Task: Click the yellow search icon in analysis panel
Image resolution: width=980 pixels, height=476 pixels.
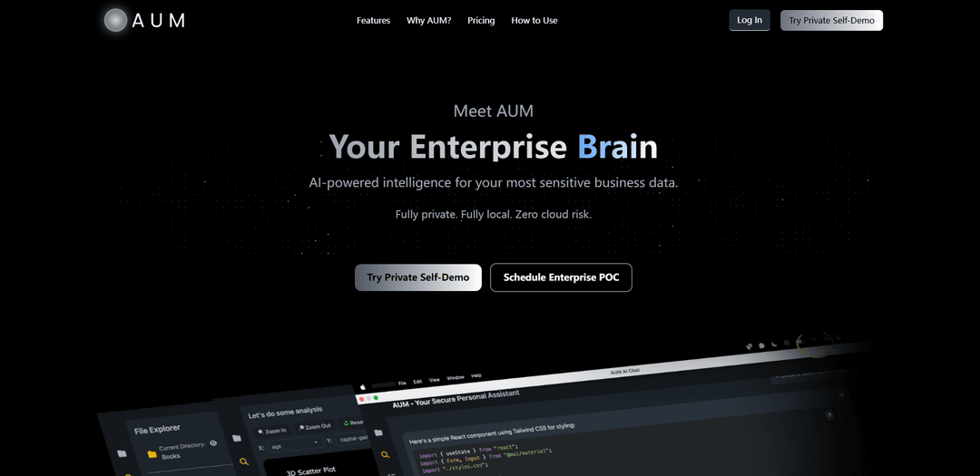Action: [244, 462]
